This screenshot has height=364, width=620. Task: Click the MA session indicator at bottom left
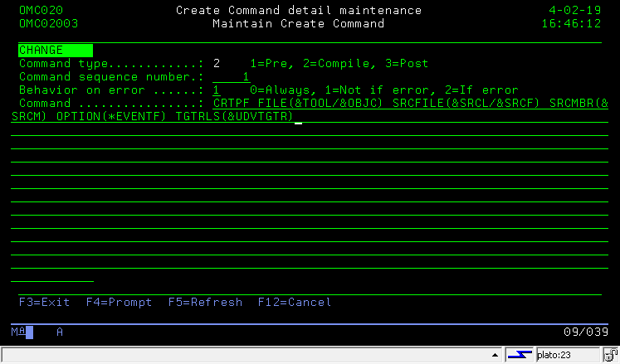coord(18,332)
